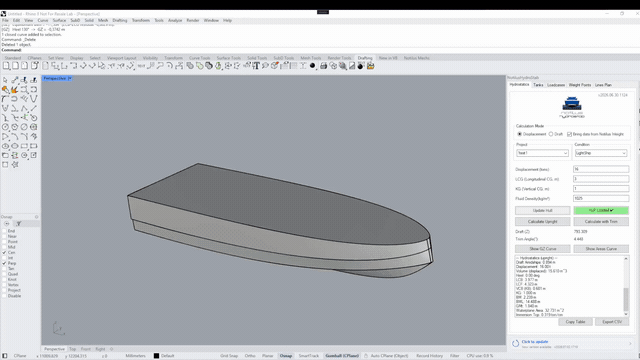Viewport: 640px width, 360px height.
Task: Click the print icon in the toolbar
Action: coord(324,66)
